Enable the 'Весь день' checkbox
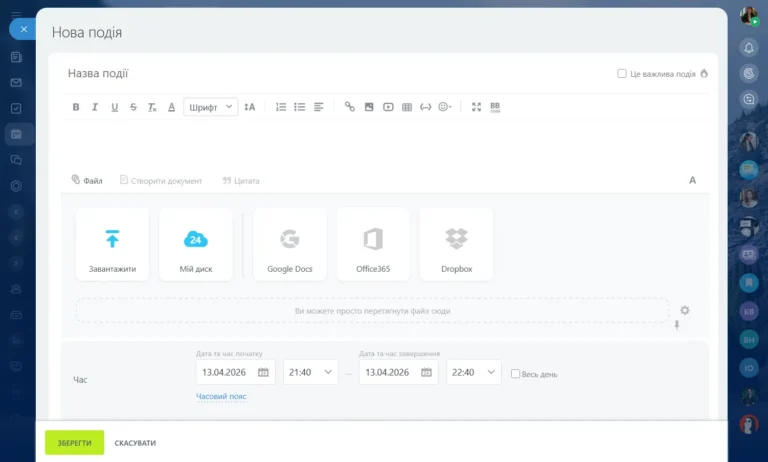The height and width of the screenshot is (462, 768). tap(515, 374)
